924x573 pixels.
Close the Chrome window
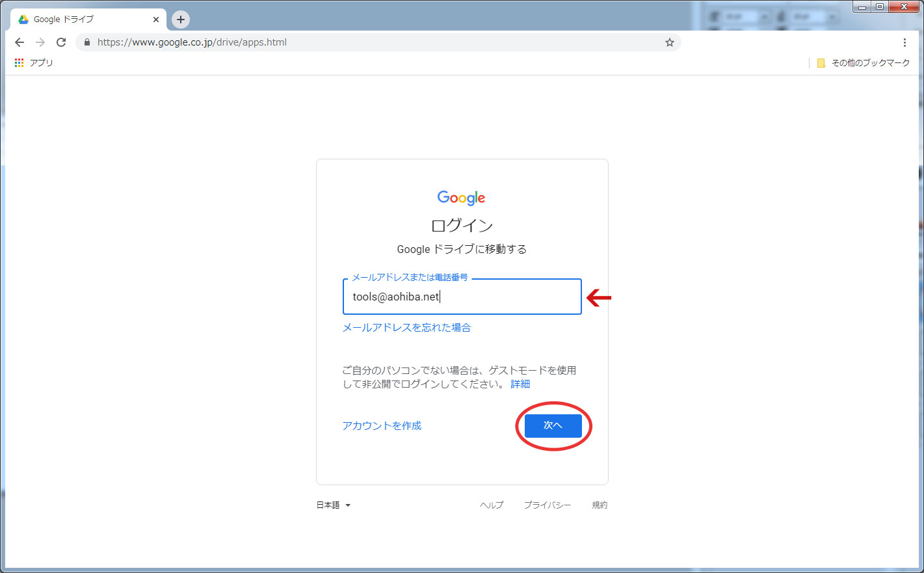pyautogui.click(x=904, y=7)
